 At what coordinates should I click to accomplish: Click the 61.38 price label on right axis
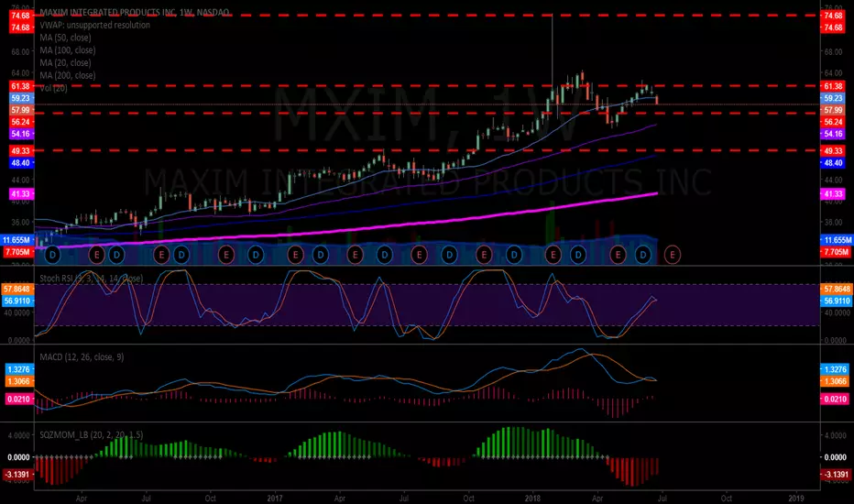coord(833,86)
